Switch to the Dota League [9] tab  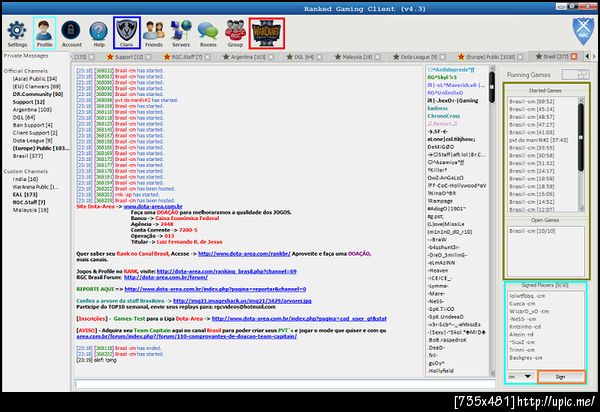pos(419,57)
